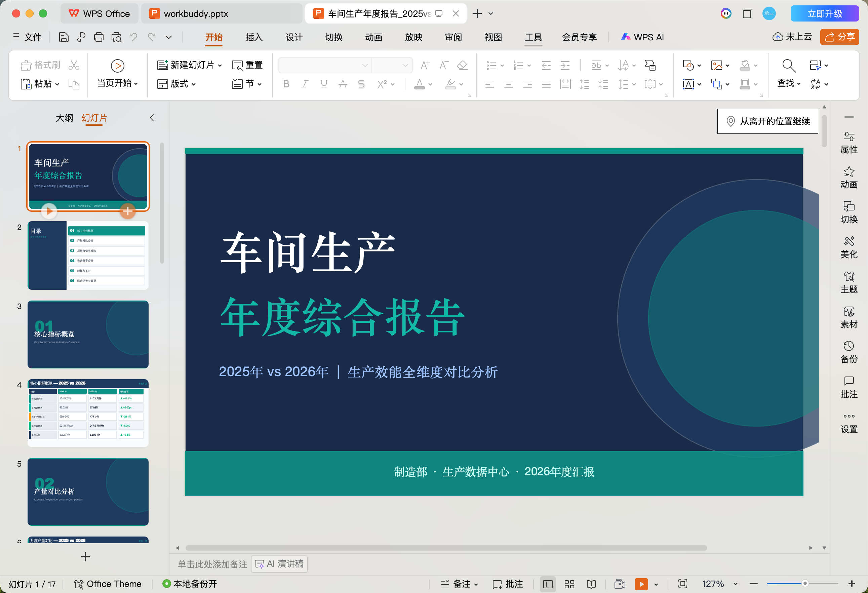Click the 美化 beautify sidebar icon
868x593 pixels.
click(x=849, y=246)
